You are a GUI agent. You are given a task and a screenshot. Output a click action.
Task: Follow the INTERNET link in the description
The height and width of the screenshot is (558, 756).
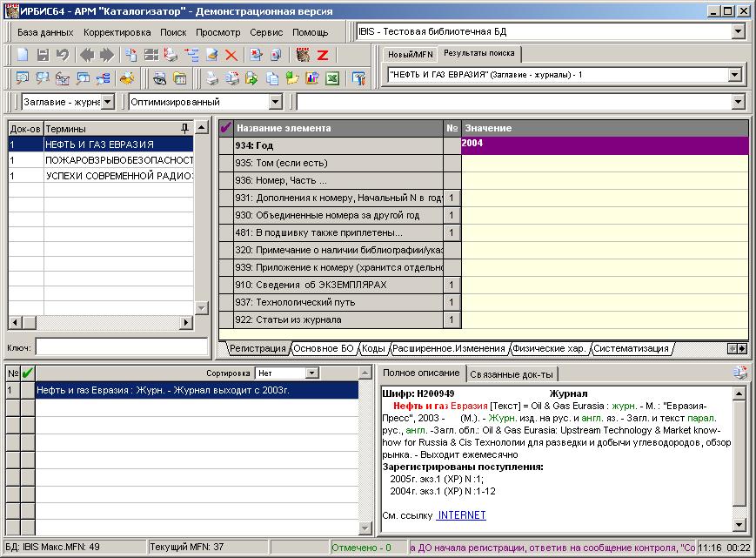pyautogui.click(x=461, y=515)
